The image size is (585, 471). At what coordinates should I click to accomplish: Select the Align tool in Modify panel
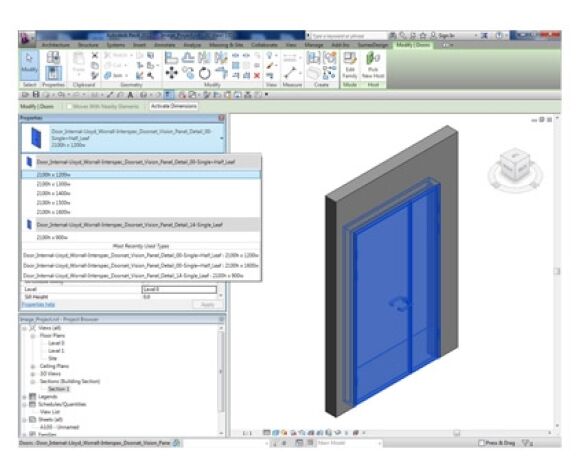click(171, 57)
